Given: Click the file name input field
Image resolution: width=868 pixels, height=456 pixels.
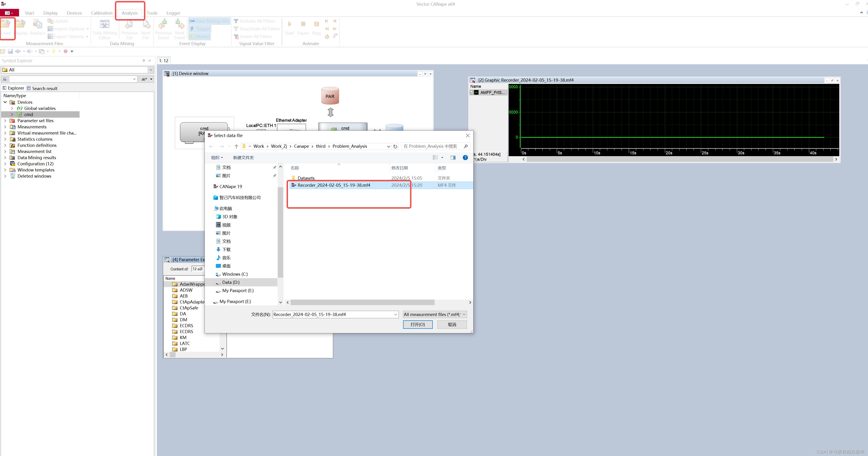Looking at the screenshot, I should (334, 314).
